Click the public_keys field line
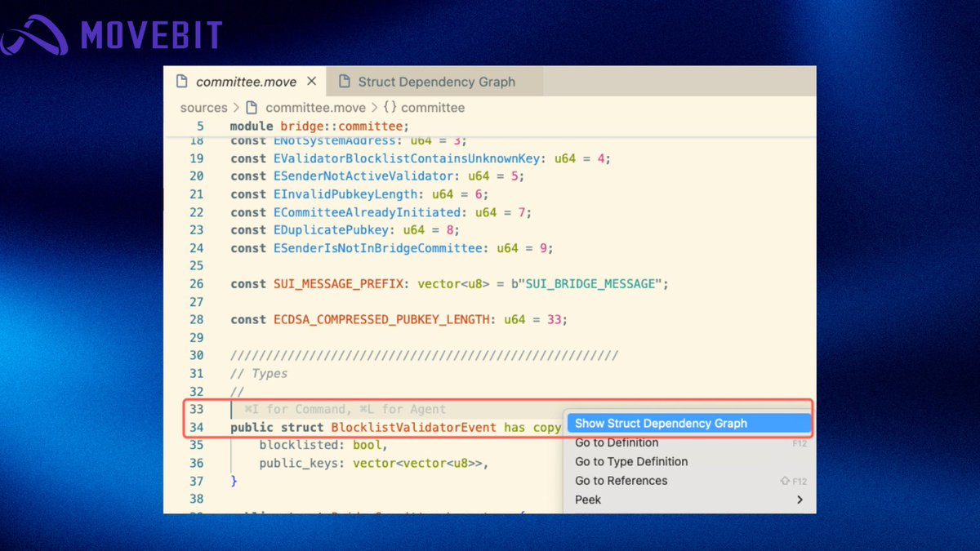The width and height of the screenshot is (980, 551). 373,464
